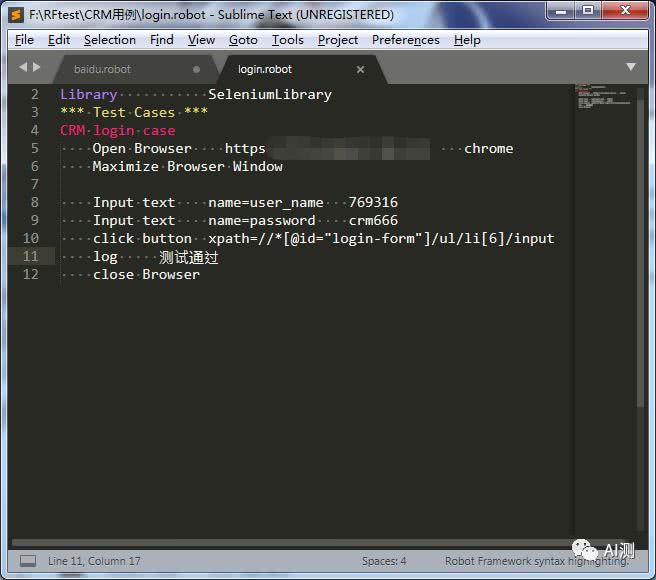Viewport: 656px width, 580px height.
Task: Open the Preferences menu
Action: (x=405, y=40)
